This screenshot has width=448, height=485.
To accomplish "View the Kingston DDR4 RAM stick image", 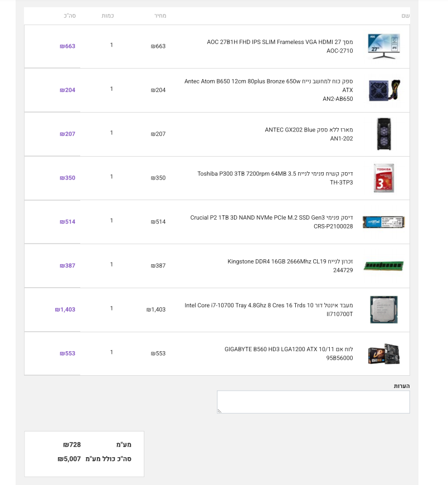I will click(384, 266).
